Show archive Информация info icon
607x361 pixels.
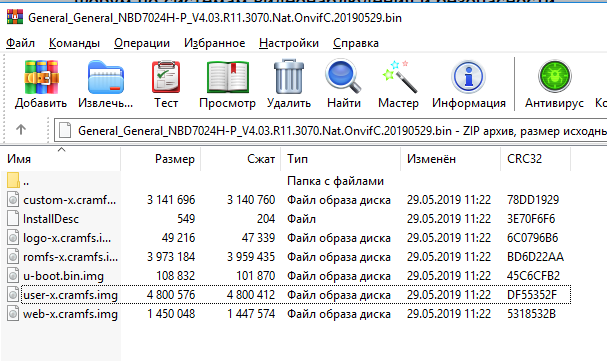[x=469, y=77]
